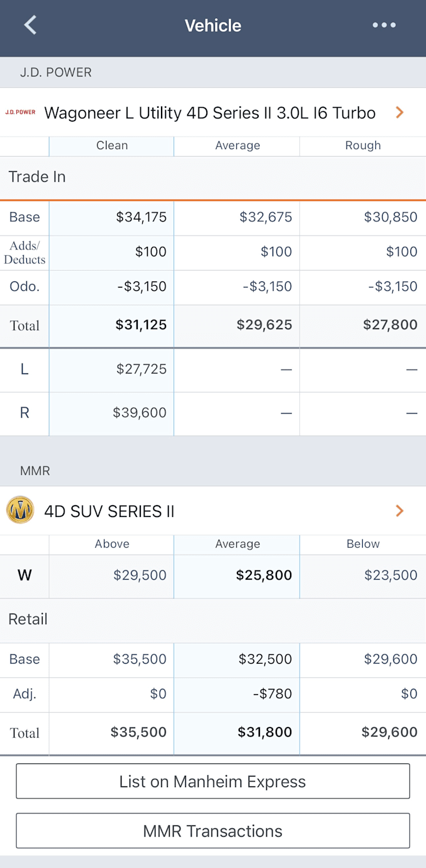Open MMR Transactions
Viewport: 426px width, 868px height.
(x=213, y=830)
